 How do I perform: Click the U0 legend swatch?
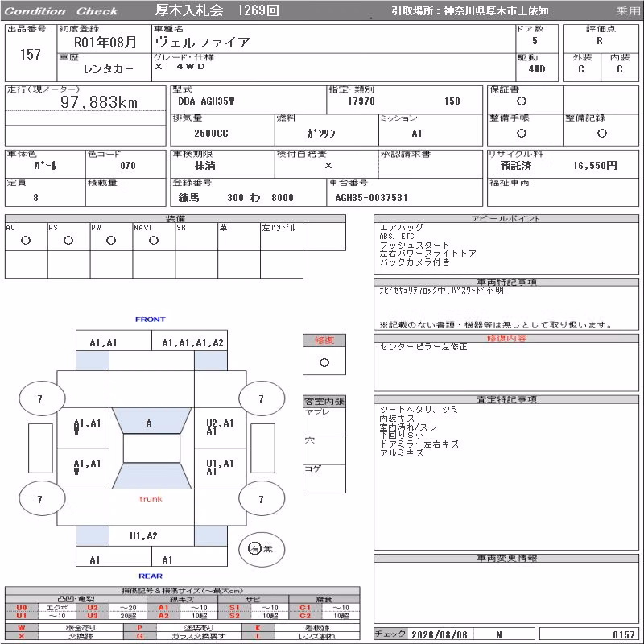[22, 608]
